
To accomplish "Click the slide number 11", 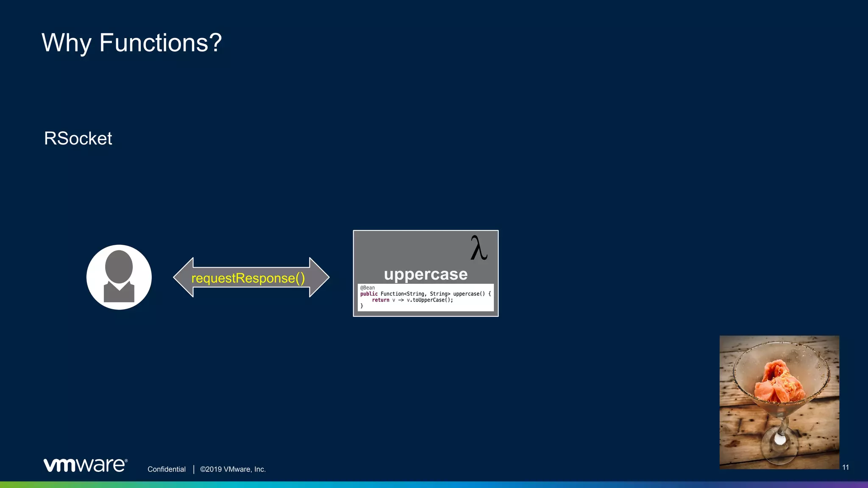I will coord(846,467).
